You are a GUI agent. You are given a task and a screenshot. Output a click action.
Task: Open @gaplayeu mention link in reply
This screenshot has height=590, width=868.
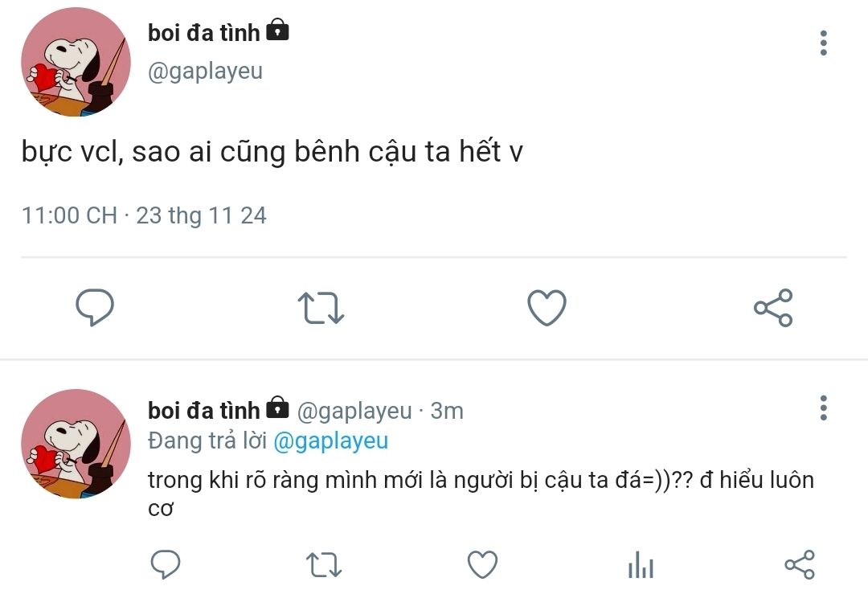(x=330, y=440)
